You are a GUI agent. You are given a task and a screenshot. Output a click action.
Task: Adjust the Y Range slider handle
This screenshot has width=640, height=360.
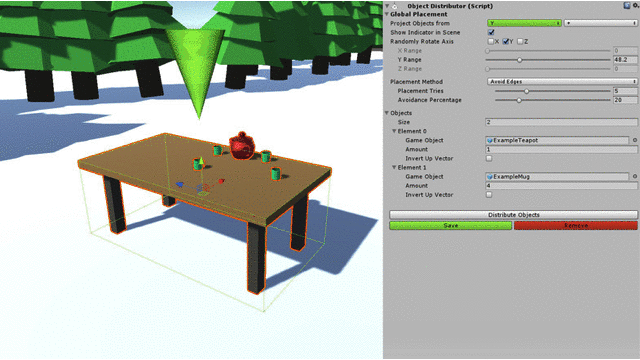click(520, 60)
